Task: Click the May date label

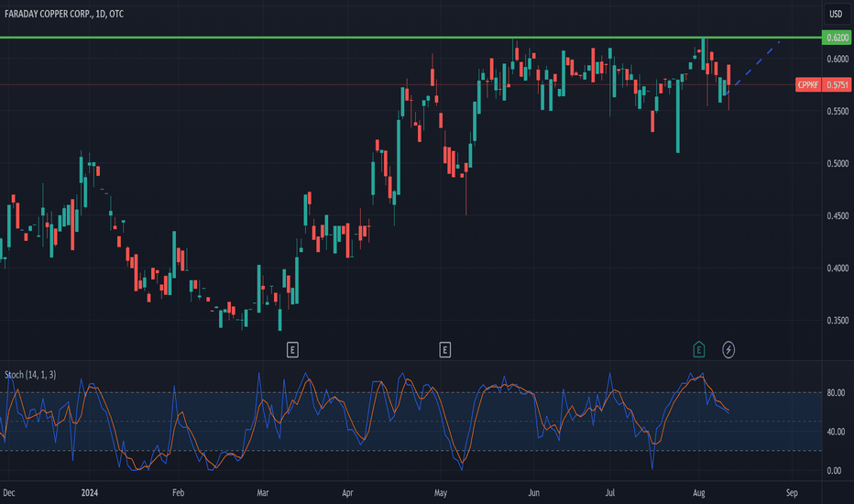Action: 441,493
